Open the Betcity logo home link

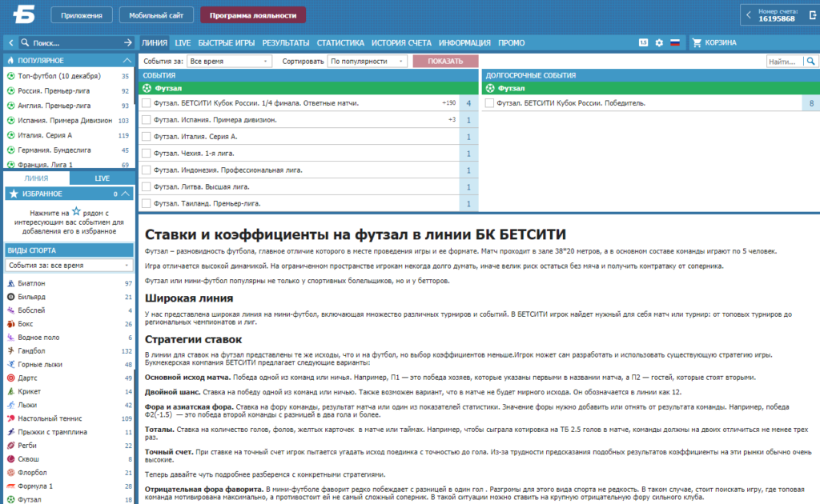coord(24,14)
